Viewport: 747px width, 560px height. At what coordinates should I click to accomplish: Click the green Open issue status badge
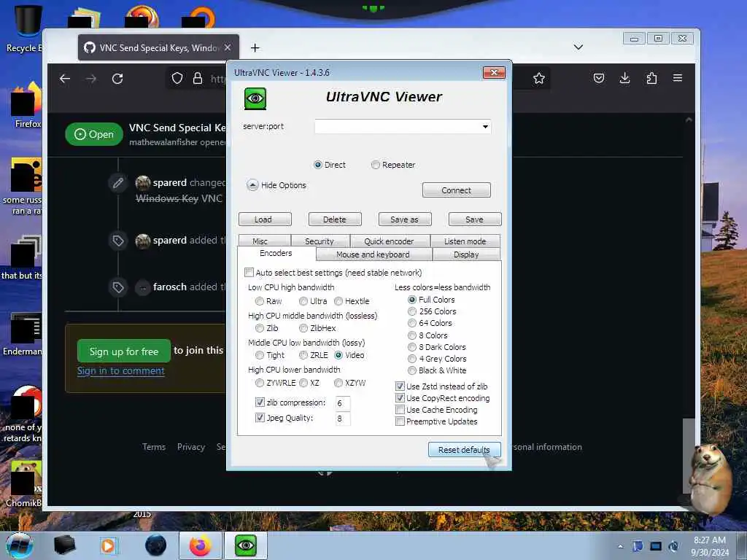click(94, 134)
